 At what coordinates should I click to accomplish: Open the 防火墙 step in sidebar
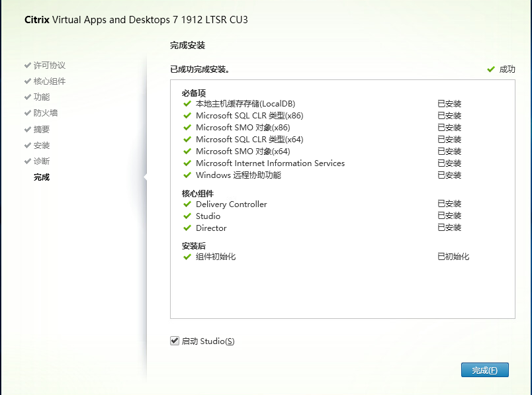[45, 113]
